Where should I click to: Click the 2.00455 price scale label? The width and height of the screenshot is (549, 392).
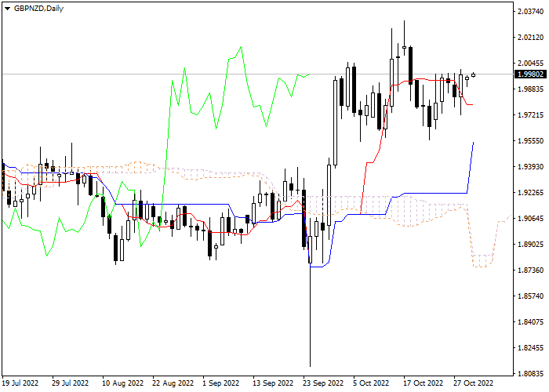click(x=530, y=64)
